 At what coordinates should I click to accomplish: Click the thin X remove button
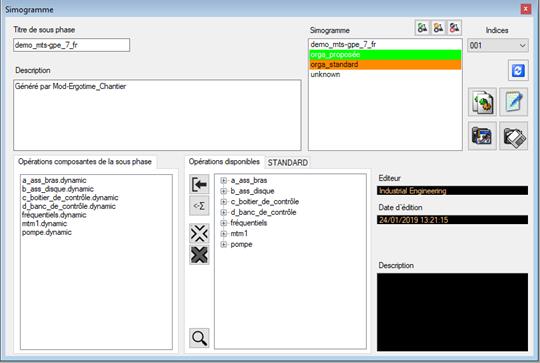[199, 234]
